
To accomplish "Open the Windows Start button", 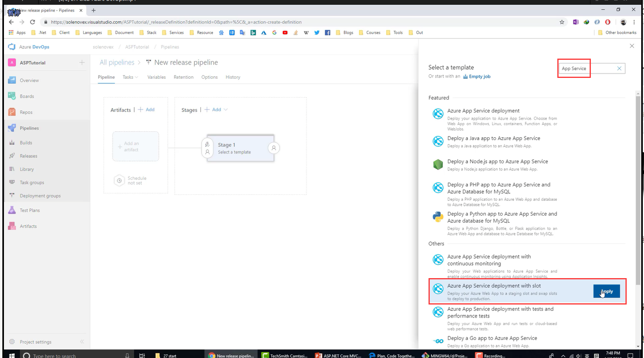I will [11, 355].
